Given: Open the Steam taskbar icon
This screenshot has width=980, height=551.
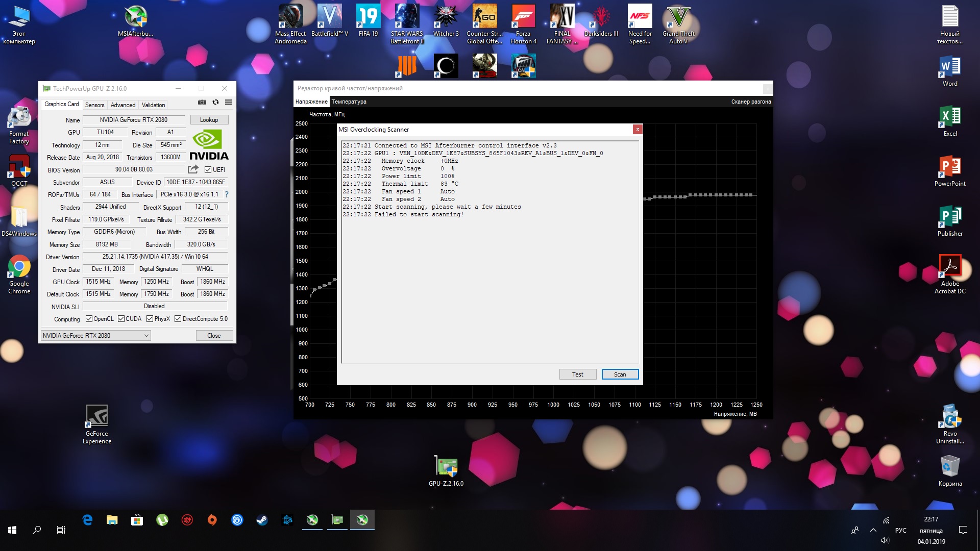Looking at the screenshot, I should tap(262, 520).
